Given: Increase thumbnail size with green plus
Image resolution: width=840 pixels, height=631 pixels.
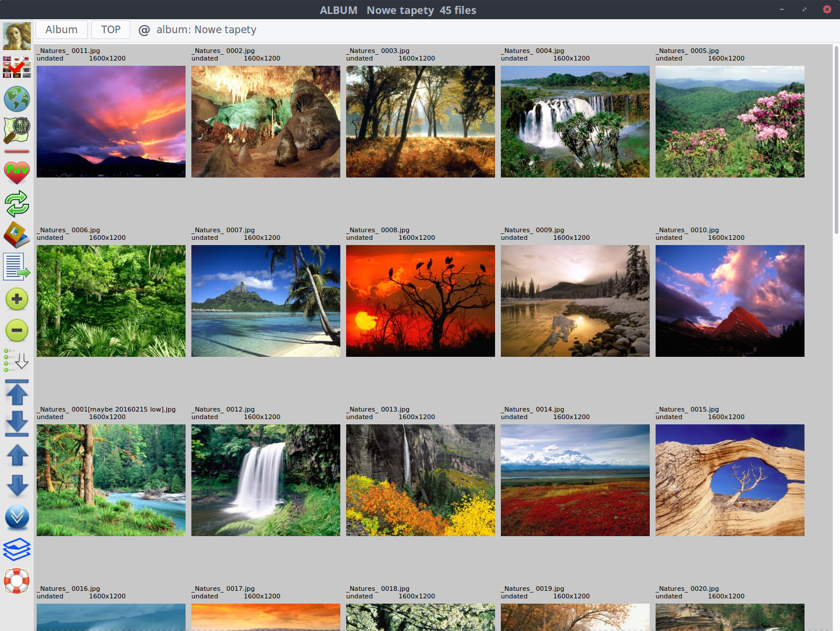Looking at the screenshot, I should click(17, 299).
